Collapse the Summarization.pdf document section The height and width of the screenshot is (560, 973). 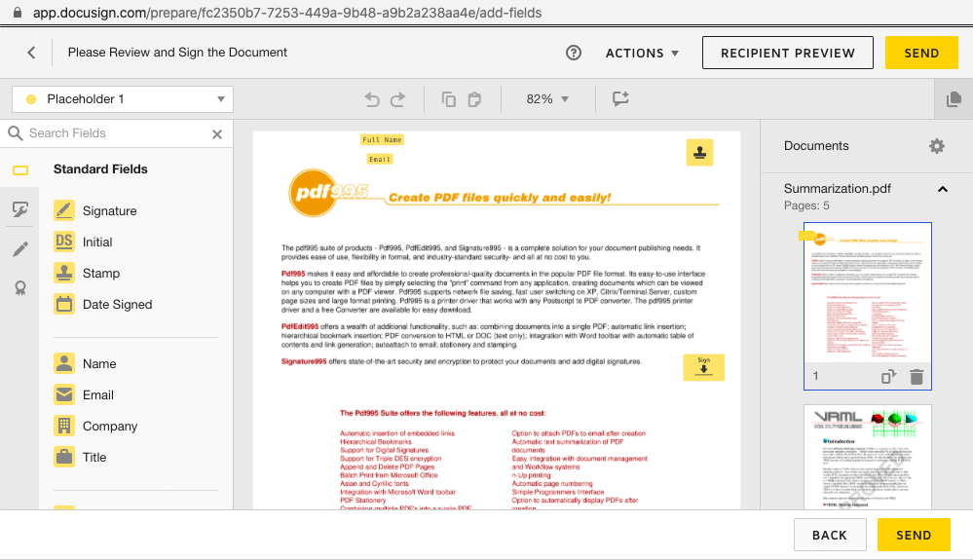(x=943, y=189)
